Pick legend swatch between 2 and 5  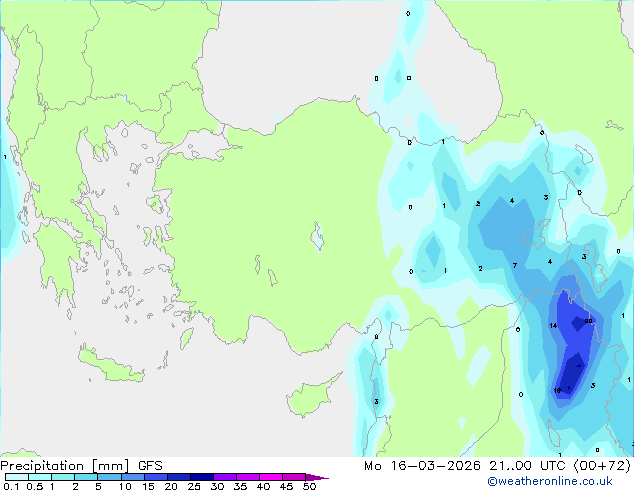(x=86, y=477)
